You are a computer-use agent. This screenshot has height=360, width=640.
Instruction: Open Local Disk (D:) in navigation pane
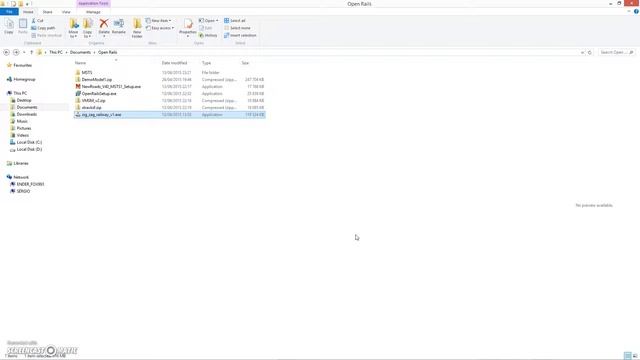pyautogui.click(x=29, y=149)
